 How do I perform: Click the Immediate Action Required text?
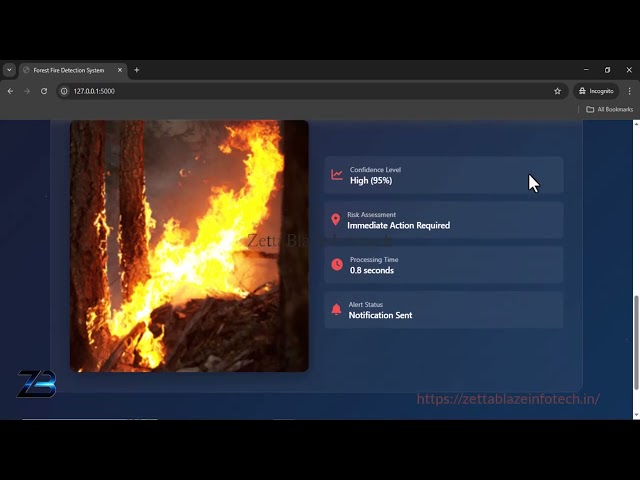click(x=398, y=225)
